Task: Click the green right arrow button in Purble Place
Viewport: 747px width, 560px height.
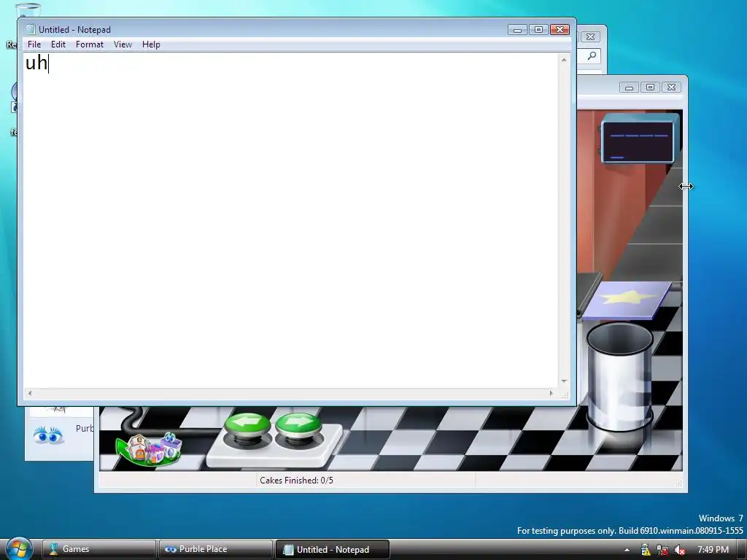Action: click(x=298, y=425)
